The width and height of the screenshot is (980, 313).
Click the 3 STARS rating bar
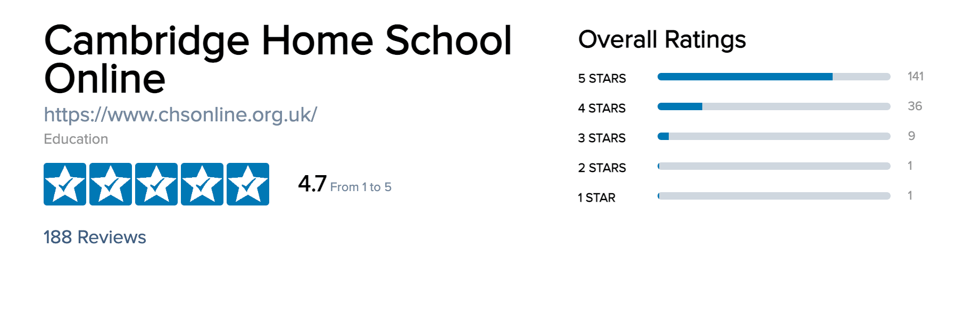pyautogui.click(x=774, y=136)
